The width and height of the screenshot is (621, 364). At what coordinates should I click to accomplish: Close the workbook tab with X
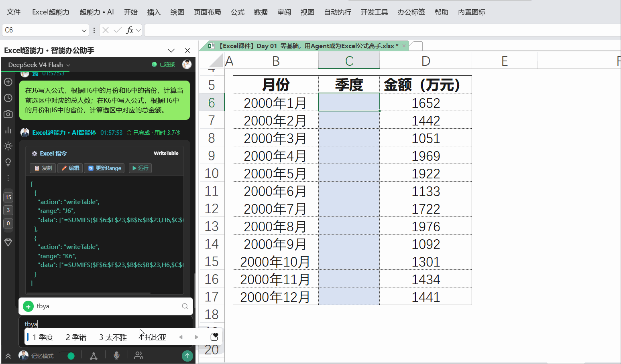[x=404, y=46]
